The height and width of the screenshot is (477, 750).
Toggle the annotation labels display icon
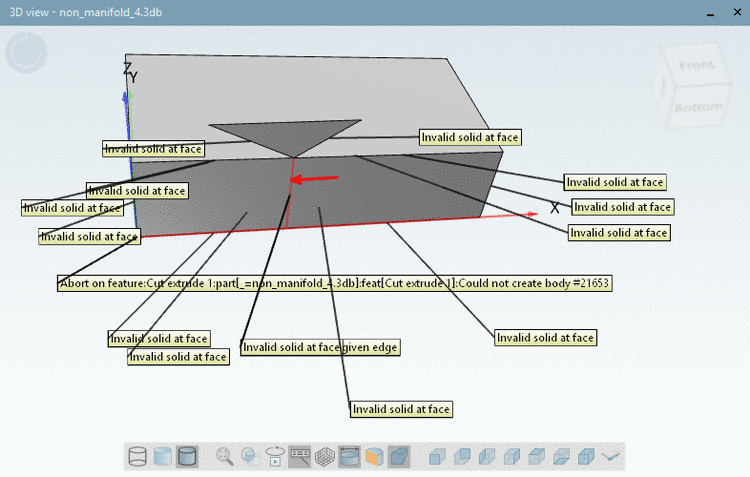coord(300,456)
